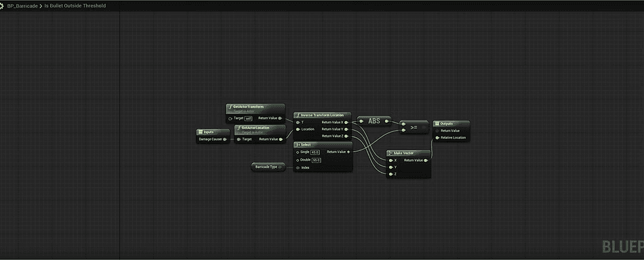Click the self field on GetActorTransform
Screen dimensions: 644x260
248,118
